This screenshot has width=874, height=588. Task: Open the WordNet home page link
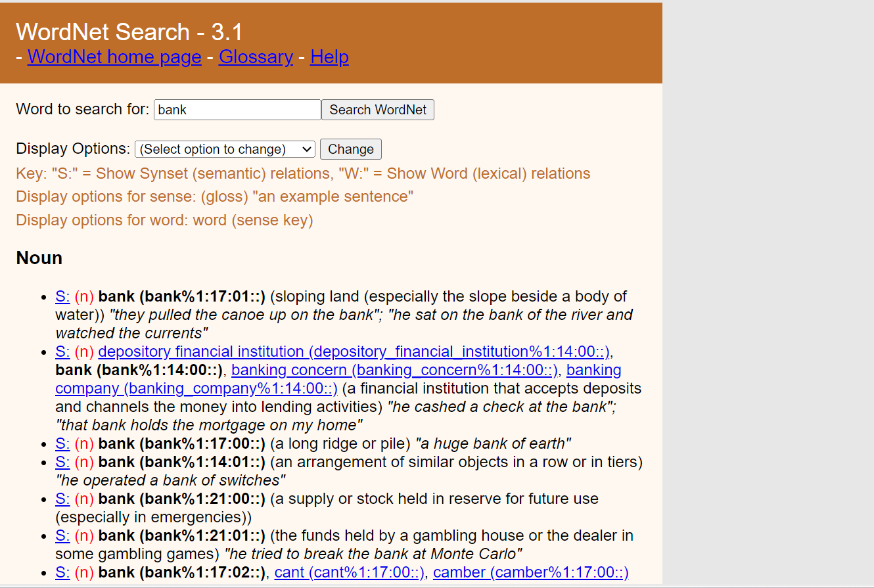[x=114, y=57]
